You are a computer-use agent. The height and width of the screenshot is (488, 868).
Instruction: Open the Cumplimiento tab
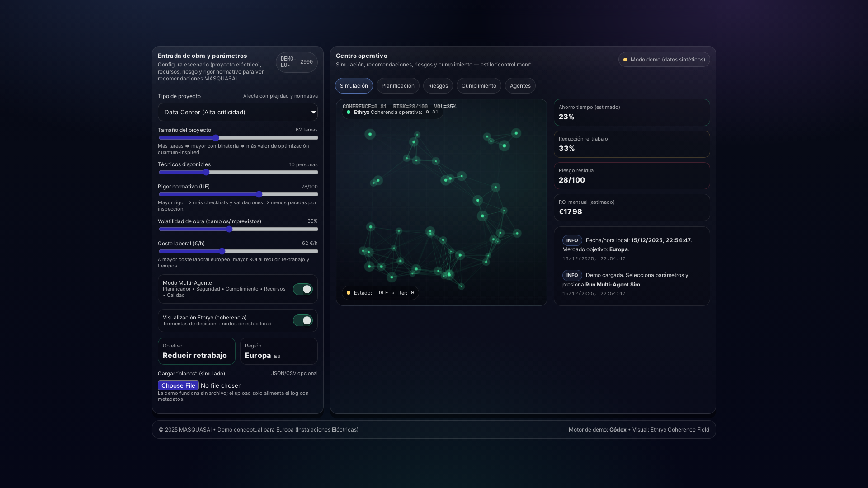pyautogui.click(x=479, y=86)
